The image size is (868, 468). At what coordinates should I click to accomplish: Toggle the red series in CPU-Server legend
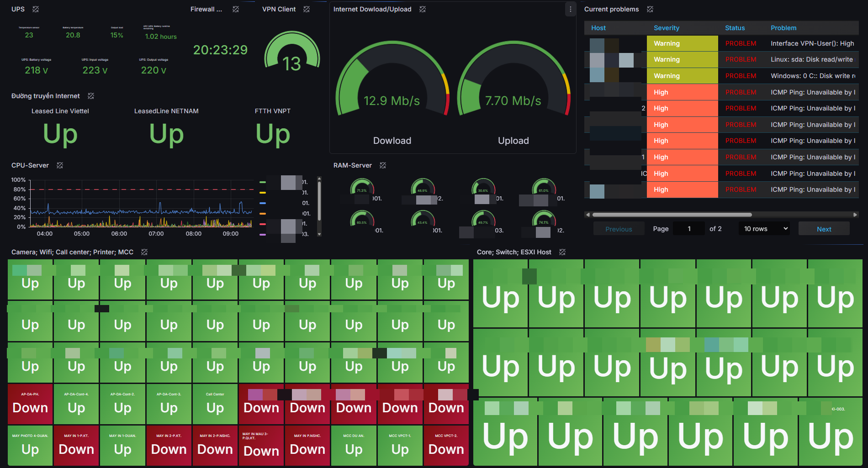coord(263,224)
